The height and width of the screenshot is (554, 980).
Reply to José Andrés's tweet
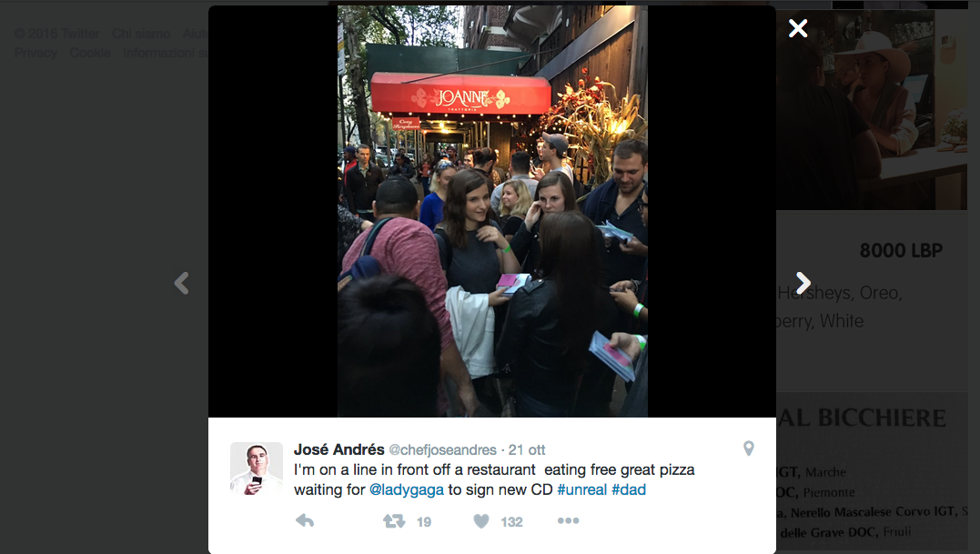coord(305,521)
